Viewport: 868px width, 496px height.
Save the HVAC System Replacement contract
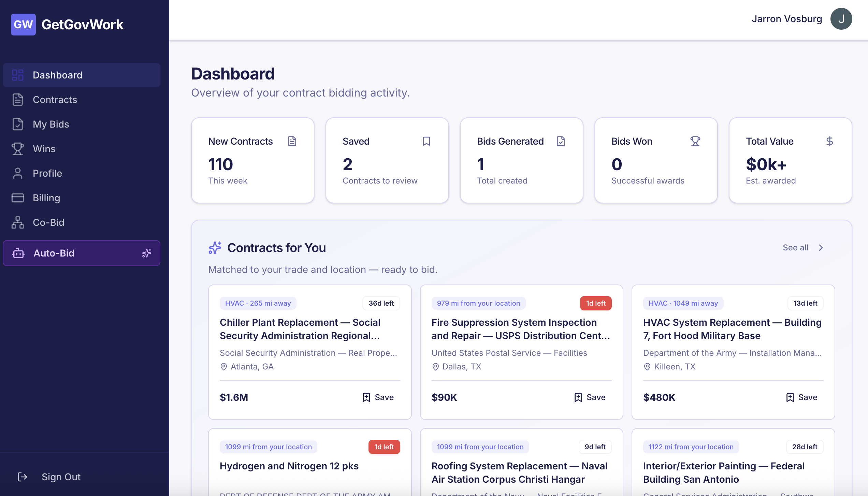click(x=802, y=397)
